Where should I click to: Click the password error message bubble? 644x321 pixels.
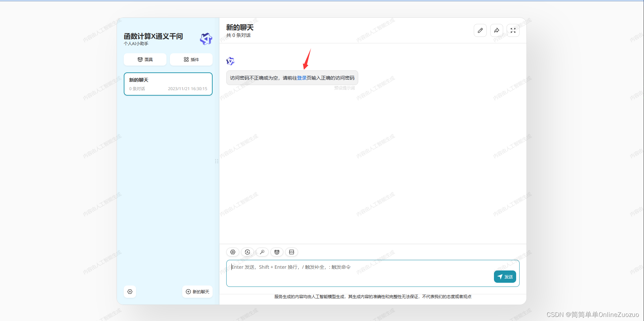[x=292, y=78]
